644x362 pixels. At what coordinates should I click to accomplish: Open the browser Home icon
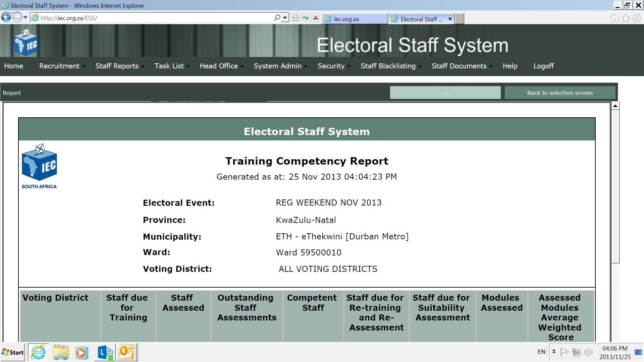614,18
